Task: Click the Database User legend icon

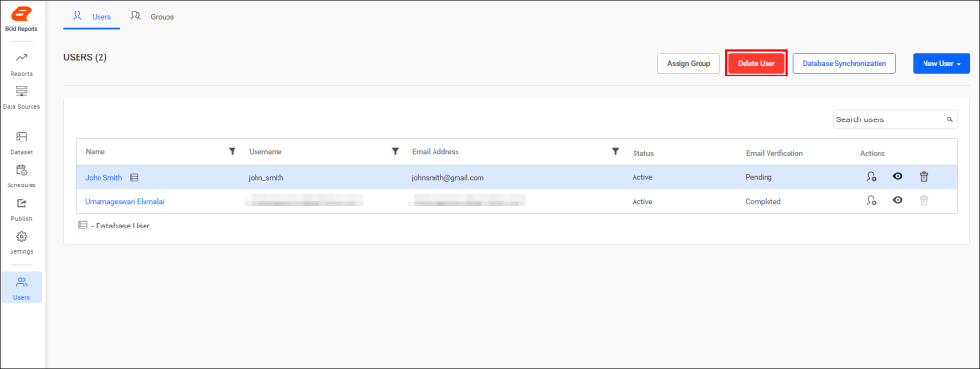Action: (82, 226)
